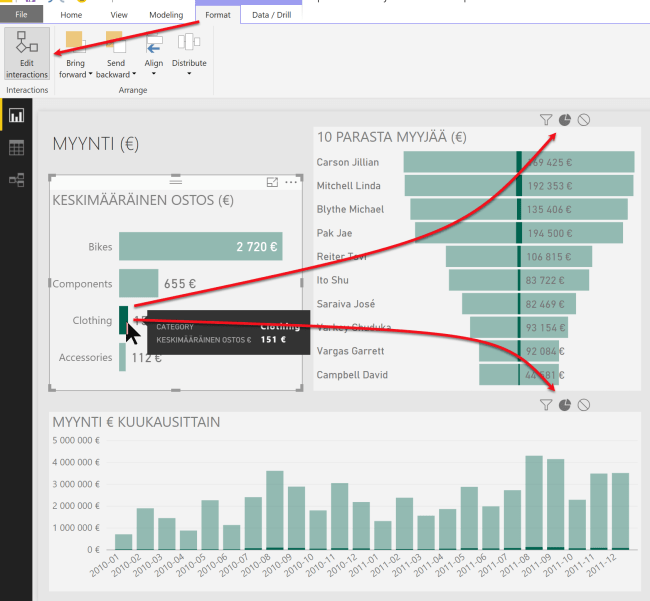
Task: Set Filter interaction for monthly sales chart
Action: [546, 405]
